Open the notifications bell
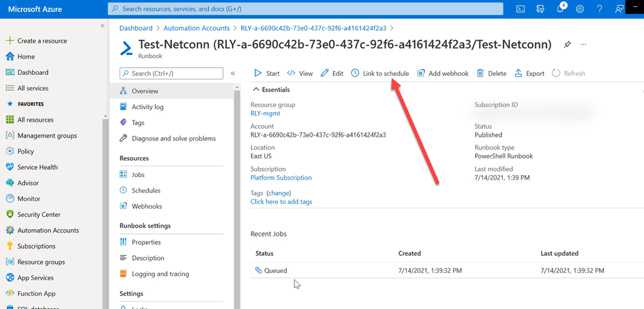The image size is (644, 309). click(560, 8)
